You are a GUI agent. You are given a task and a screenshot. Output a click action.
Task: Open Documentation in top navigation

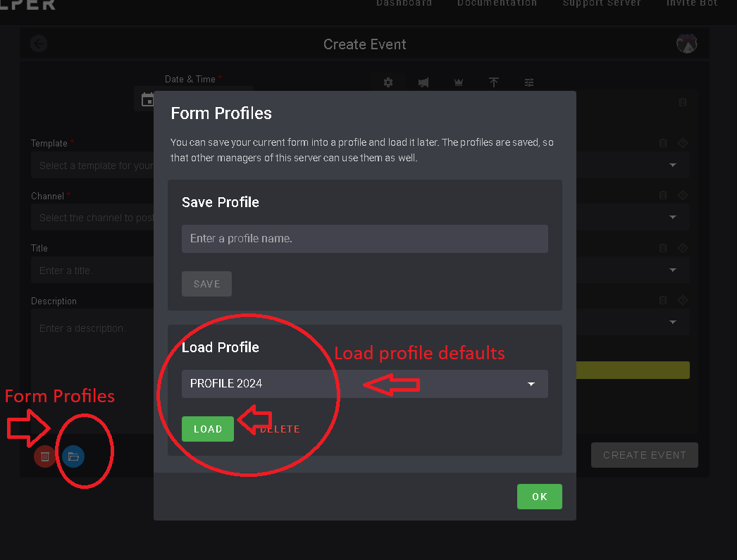[x=497, y=4]
